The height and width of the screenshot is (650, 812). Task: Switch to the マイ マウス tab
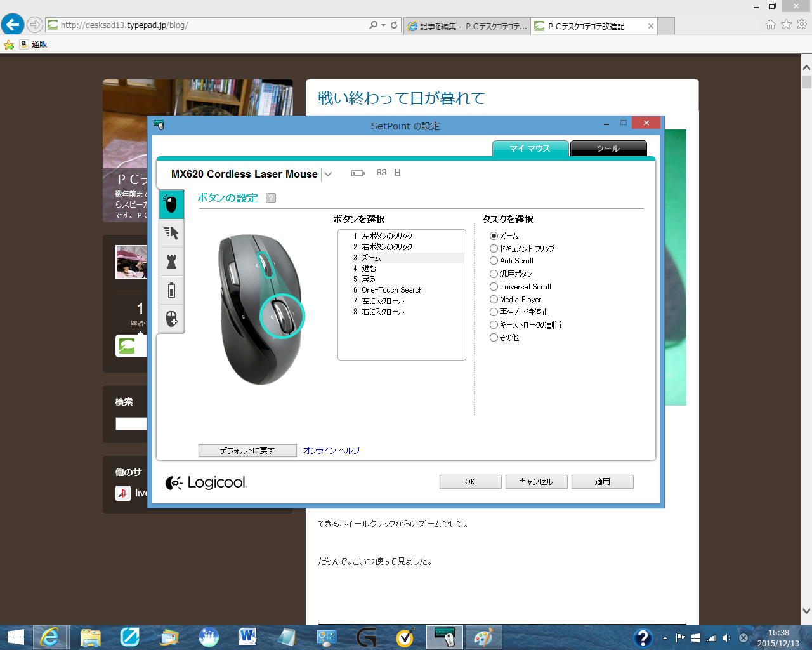(x=530, y=149)
